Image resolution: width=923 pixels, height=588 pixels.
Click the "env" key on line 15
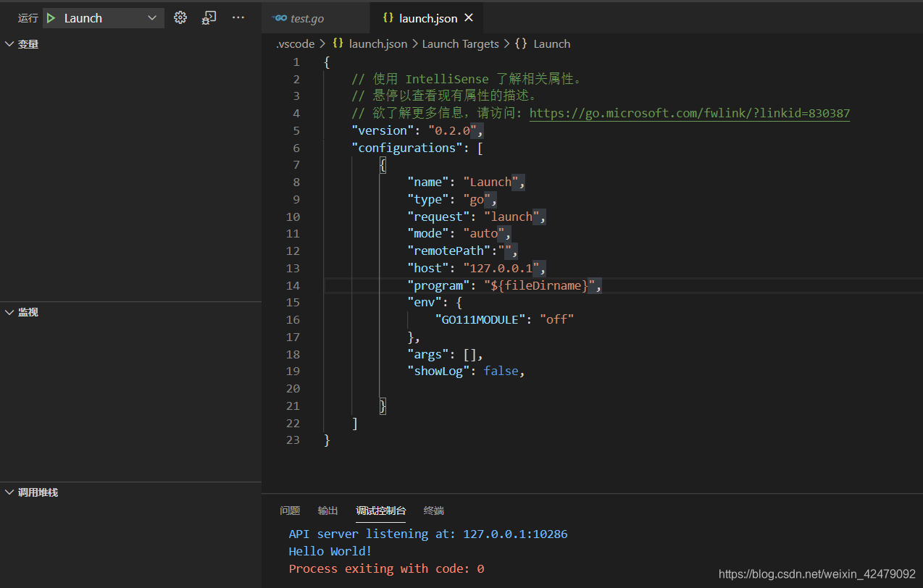pos(425,303)
